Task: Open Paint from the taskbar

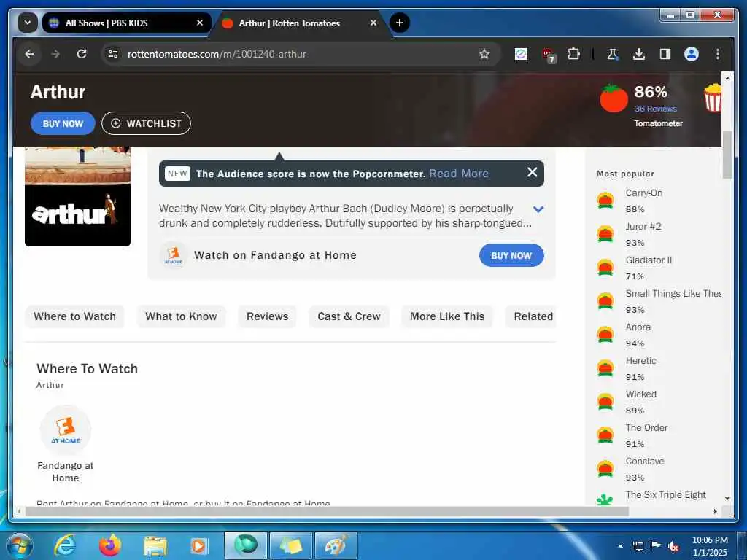Action: pos(336,545)
